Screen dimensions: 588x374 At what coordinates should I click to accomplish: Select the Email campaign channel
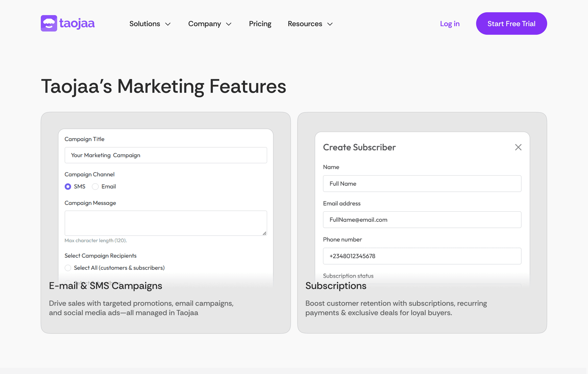click(x=95, y=187)
